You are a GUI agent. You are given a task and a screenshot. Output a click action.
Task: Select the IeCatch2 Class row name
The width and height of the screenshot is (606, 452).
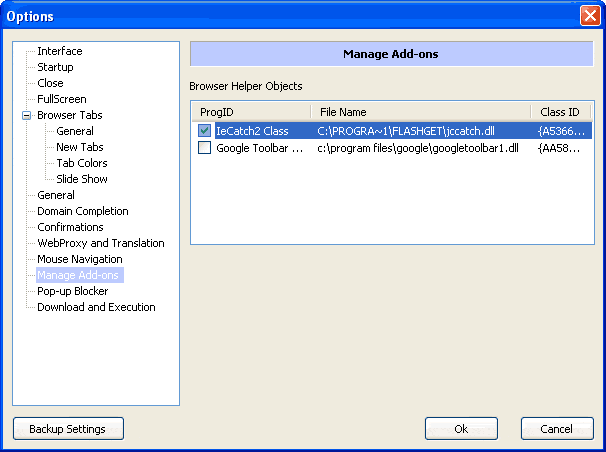coord(252,131)
